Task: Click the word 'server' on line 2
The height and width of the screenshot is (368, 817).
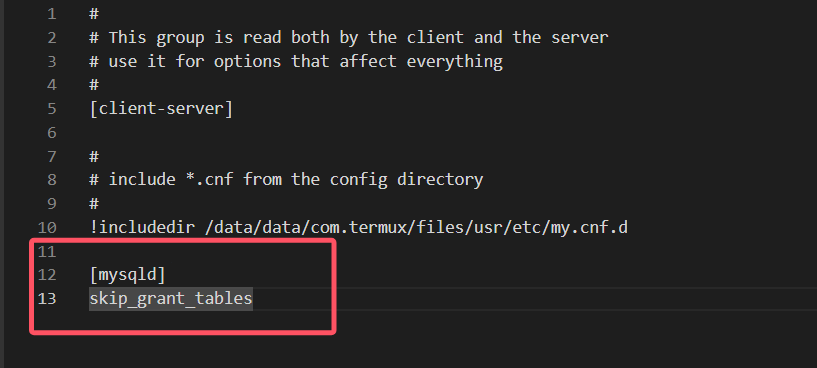Action: 580,38
